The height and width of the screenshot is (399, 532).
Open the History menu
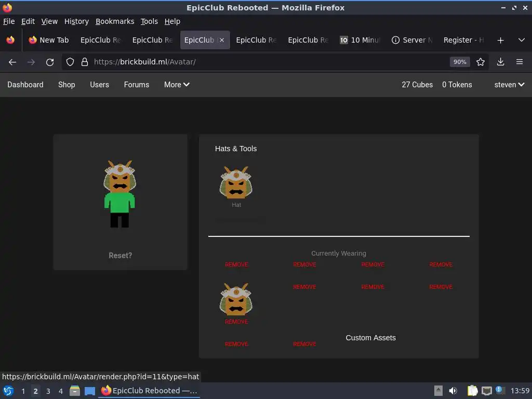click(x=76, y=21)
